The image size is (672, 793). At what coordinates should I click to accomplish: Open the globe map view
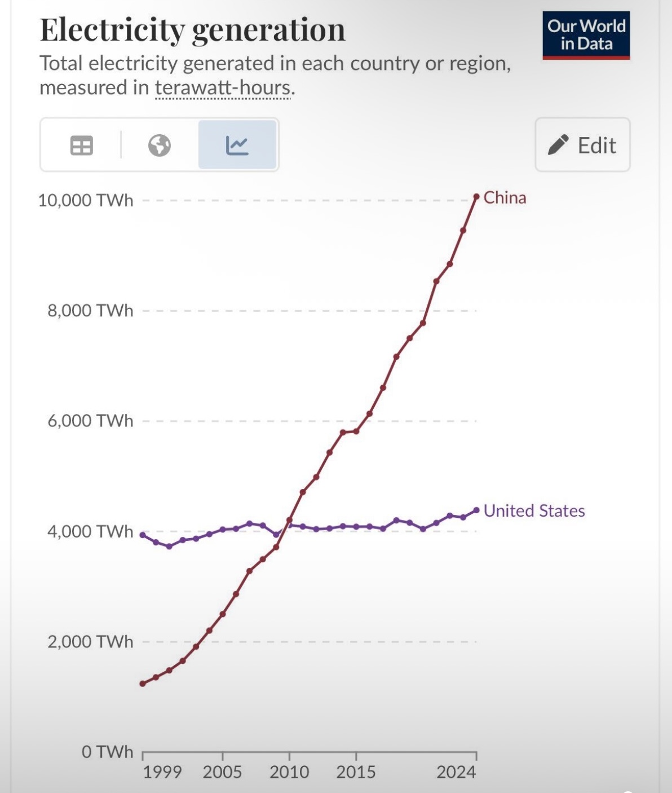coord(160,146)
